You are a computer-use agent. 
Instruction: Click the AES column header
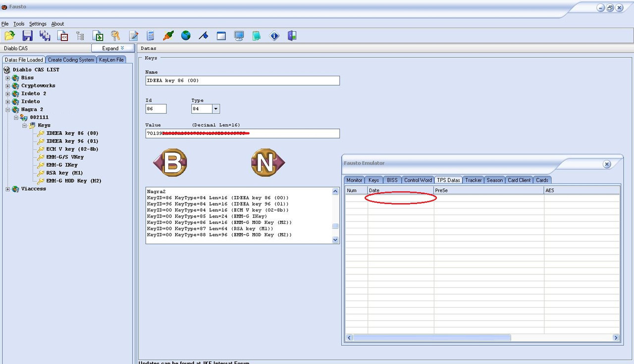point(581,190)
